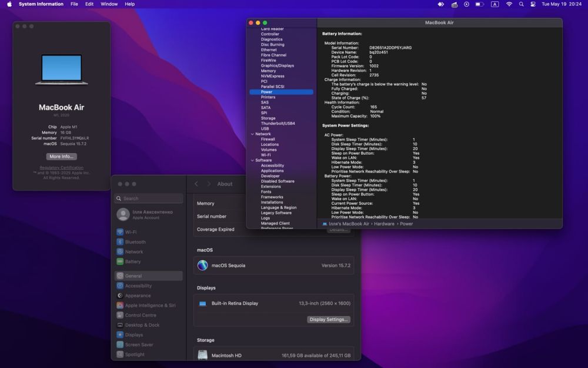Click the screen recording menu bar icon
The image size is (588, 368).
click(x=466, y=4)
